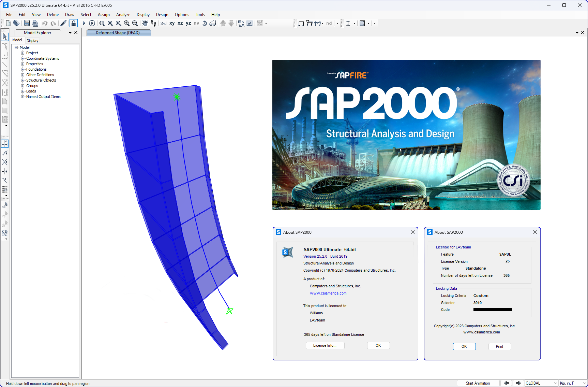Click the Start Animation button
Screen dimensions: 588x387
478,383
